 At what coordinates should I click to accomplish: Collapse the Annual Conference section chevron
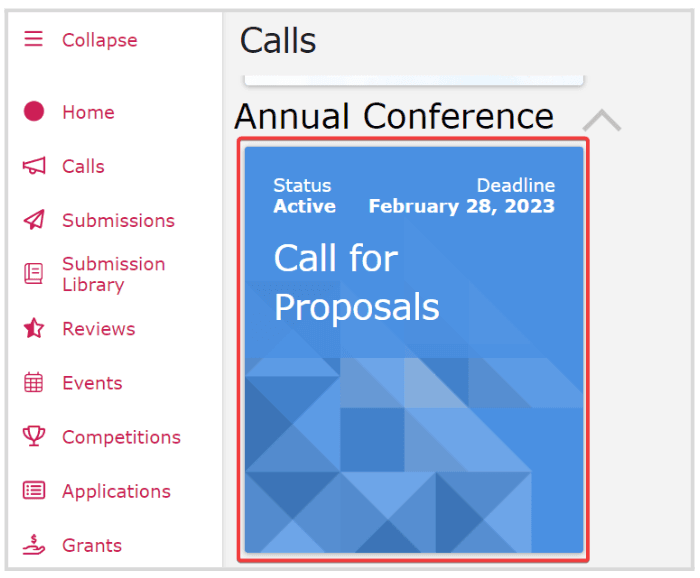coord(602,120)
